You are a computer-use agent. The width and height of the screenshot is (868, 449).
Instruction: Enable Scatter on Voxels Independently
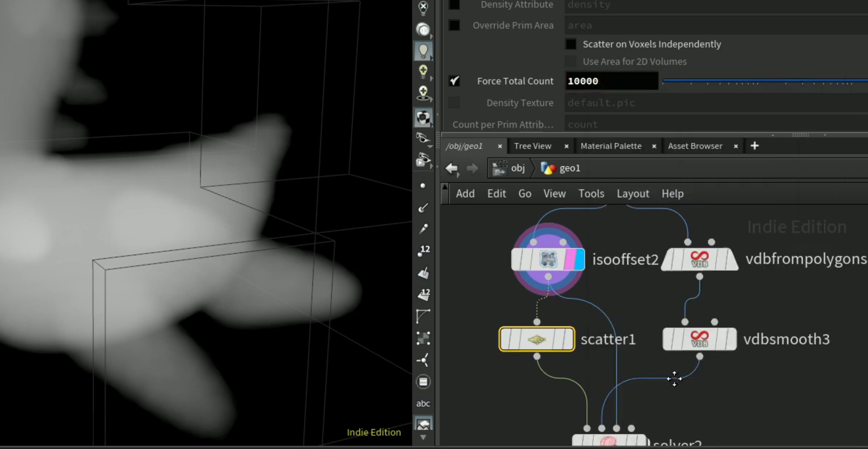coord(571,44)
